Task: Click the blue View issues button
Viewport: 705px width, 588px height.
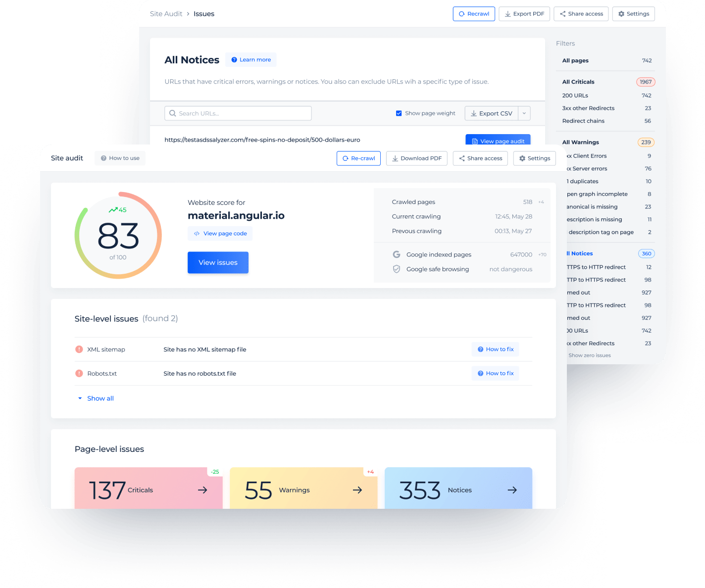Action: [x=218, y=262]
